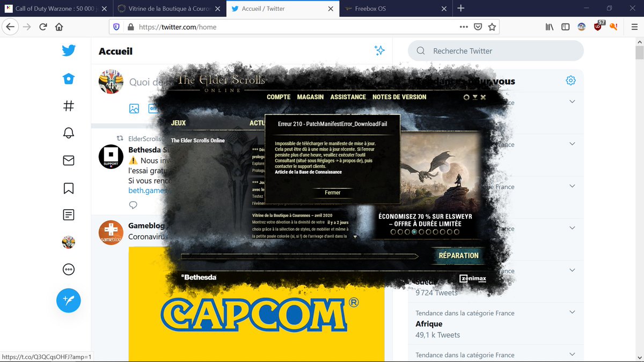Select the first carousel dot under the Elsweyr banner
644x362 pixels.
click(x=393, y=232)
